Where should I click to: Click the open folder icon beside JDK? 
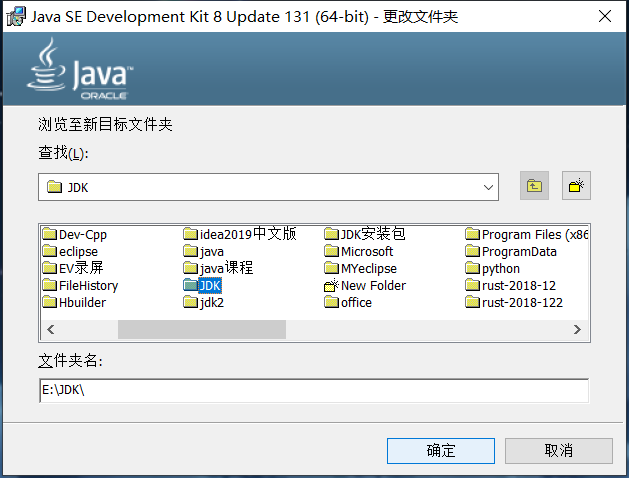[191, 285]
